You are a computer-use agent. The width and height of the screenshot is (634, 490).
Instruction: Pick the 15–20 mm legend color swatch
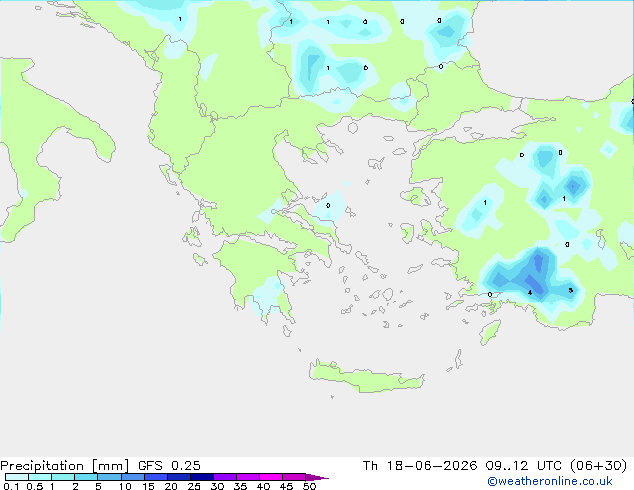tap(156, 477)
